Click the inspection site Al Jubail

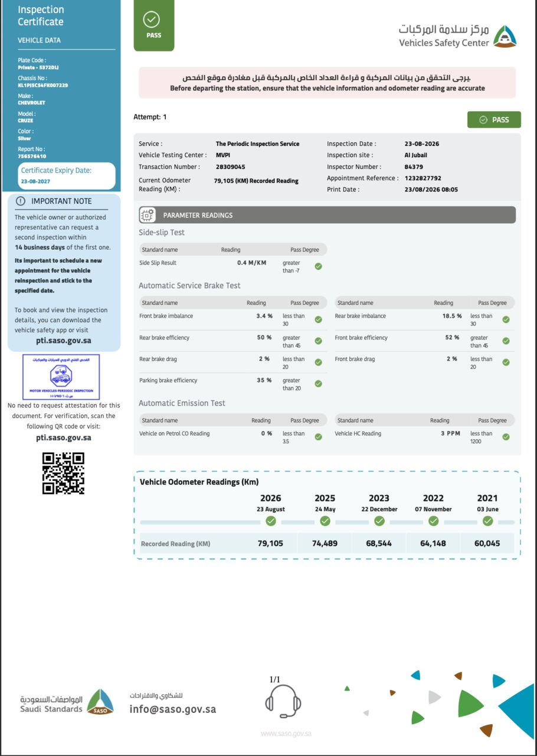(415, 155)
